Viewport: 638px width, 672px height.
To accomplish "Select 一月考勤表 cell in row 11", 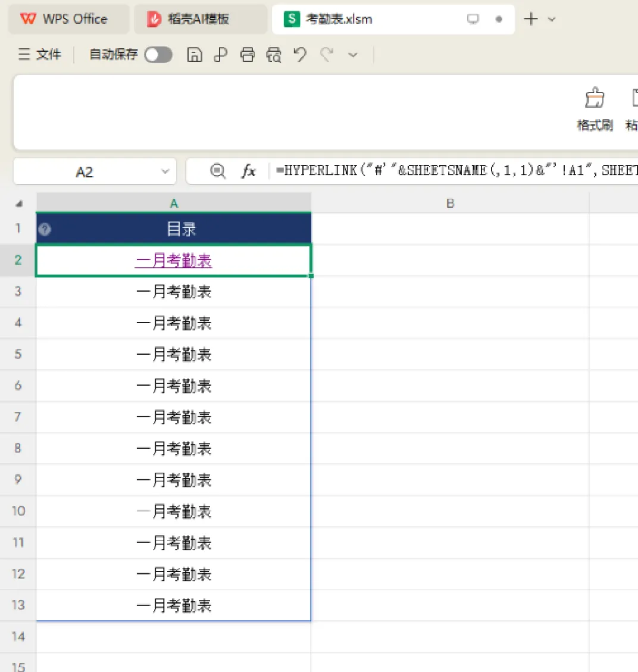I will pyautogui.click(x=174, y=543).
